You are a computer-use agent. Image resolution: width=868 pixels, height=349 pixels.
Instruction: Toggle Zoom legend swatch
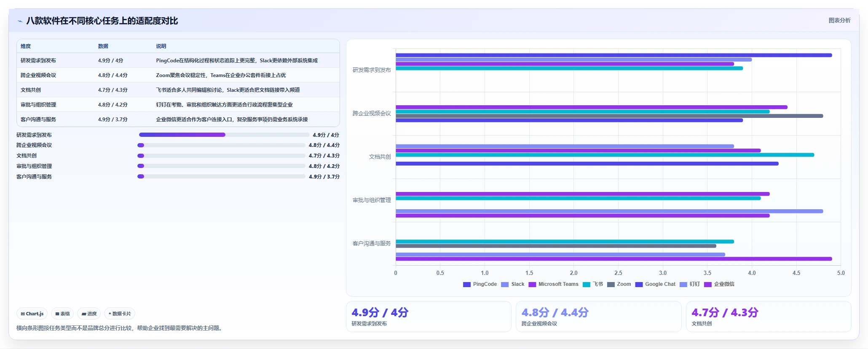click(x=611, y=285)
